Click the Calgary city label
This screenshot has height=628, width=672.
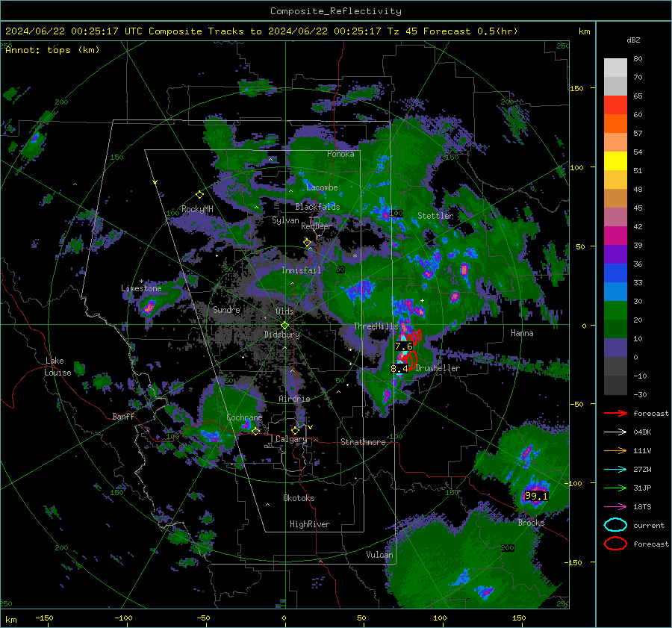291,439
